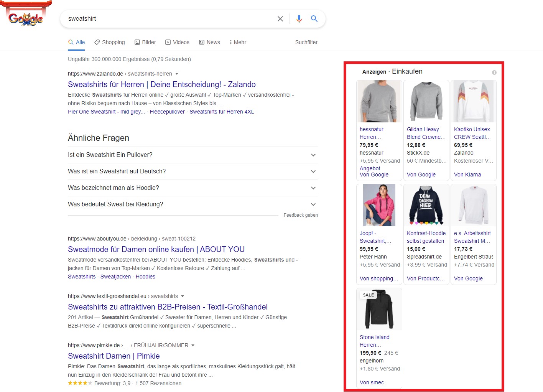543x392 pixels.
Task: Click the 'Ungefähr 360.000.000 Ergebnisse' result count
Action: [129, 59]
